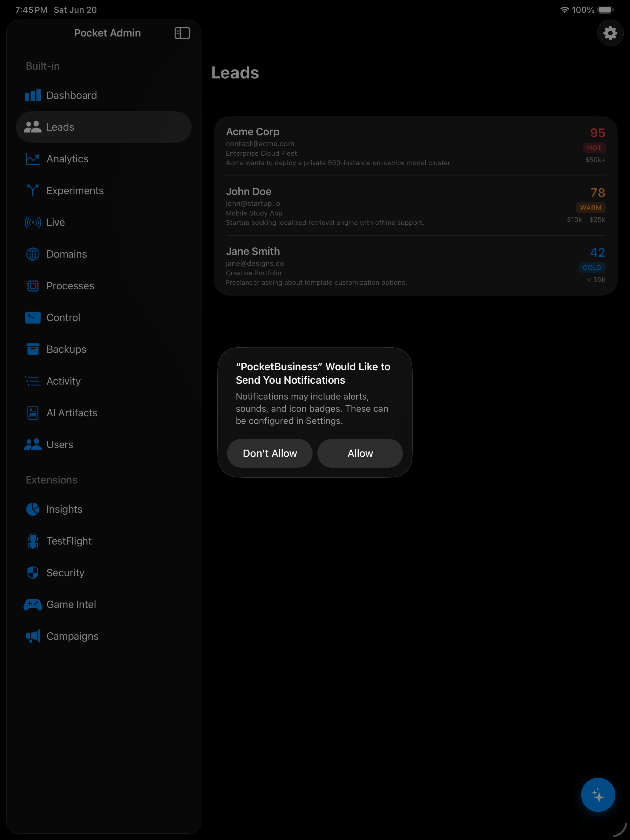Tap the Built-in section header

[x=42, y=66]
